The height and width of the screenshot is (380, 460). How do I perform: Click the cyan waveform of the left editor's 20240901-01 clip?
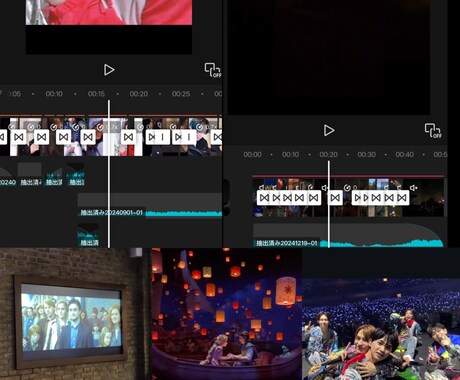(184, 214)
